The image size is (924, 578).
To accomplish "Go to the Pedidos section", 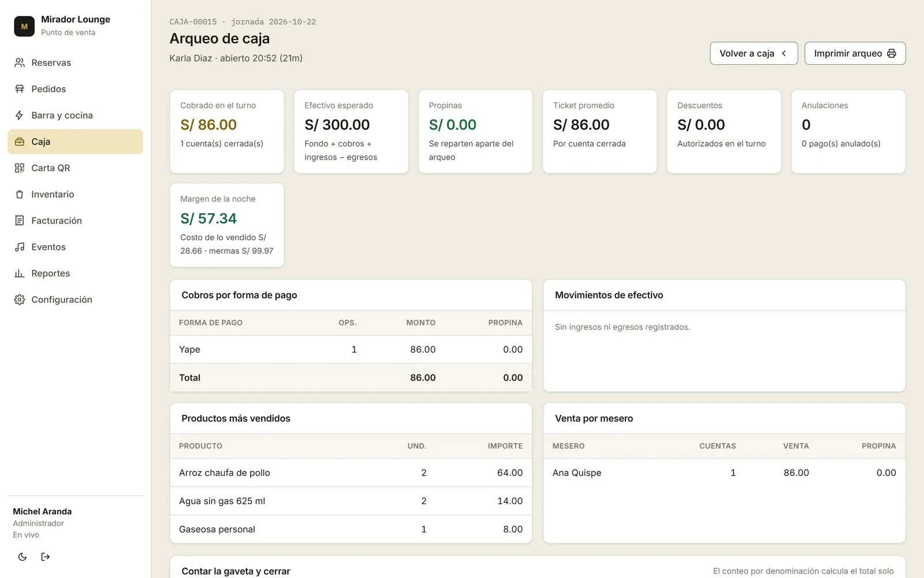I will click(x=75, y=89).
